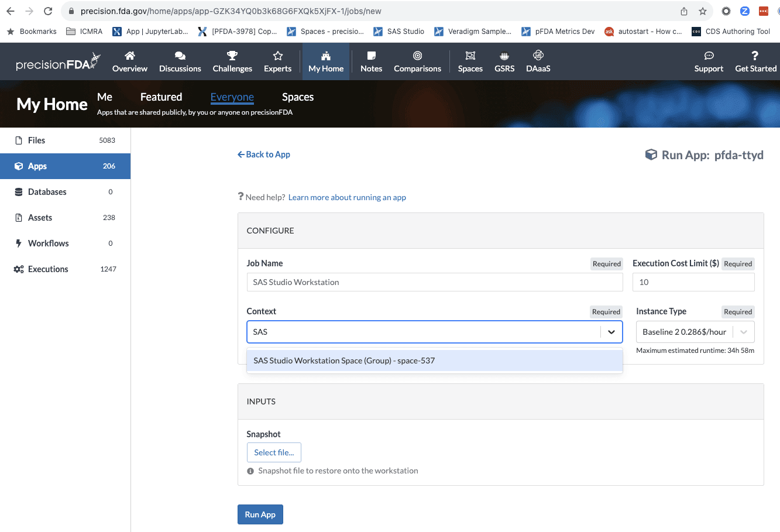
Task: Open Files in the sidebar
Action: pyautogui.click(x=65, y=140)
